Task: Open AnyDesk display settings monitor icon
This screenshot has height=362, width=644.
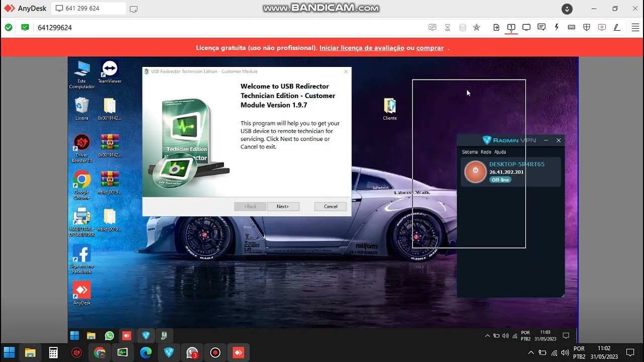Action: 526,28
